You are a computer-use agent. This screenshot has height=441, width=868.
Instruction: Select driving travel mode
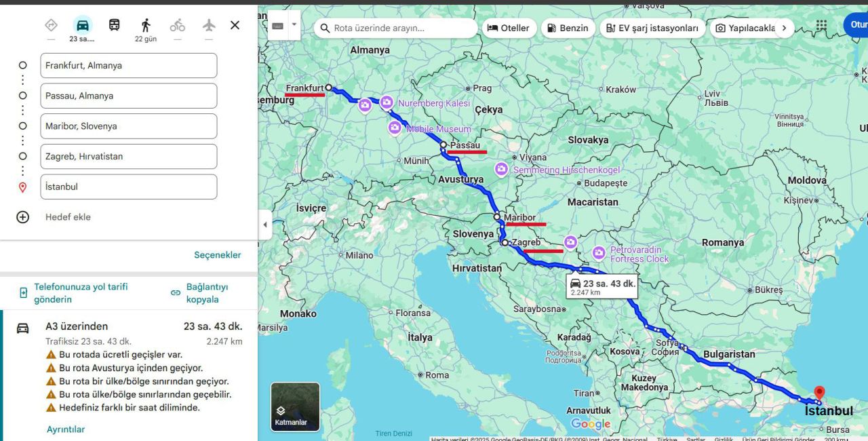(x=83, y=25)
